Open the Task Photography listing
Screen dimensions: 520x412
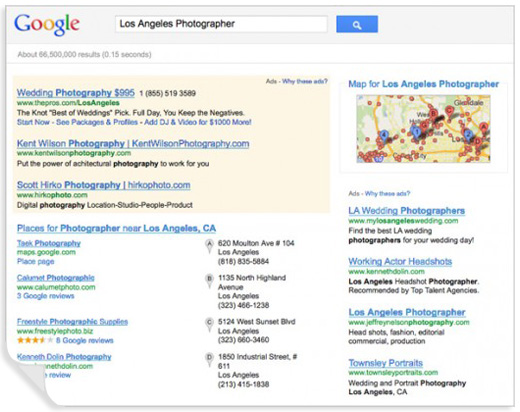pos(49,243)
